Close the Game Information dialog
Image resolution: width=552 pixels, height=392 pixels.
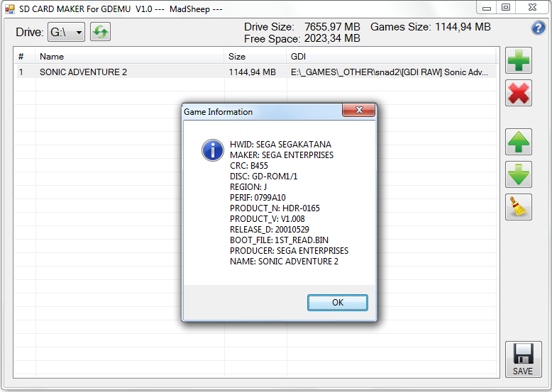click(359, 110)
